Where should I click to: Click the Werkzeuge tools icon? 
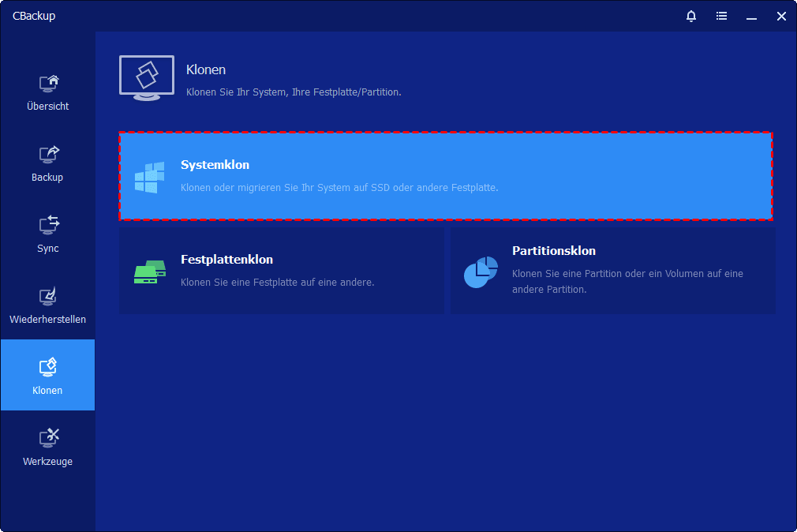pos(48,438)
